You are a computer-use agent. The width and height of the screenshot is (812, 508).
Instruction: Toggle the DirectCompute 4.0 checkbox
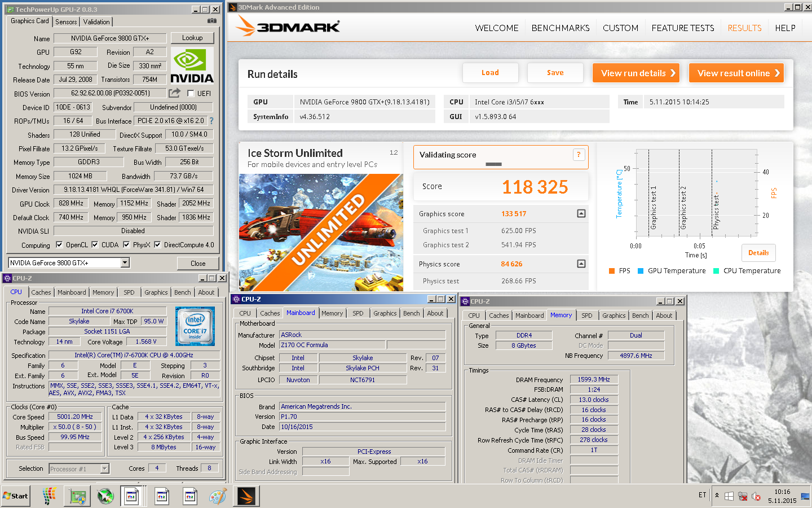157,245
